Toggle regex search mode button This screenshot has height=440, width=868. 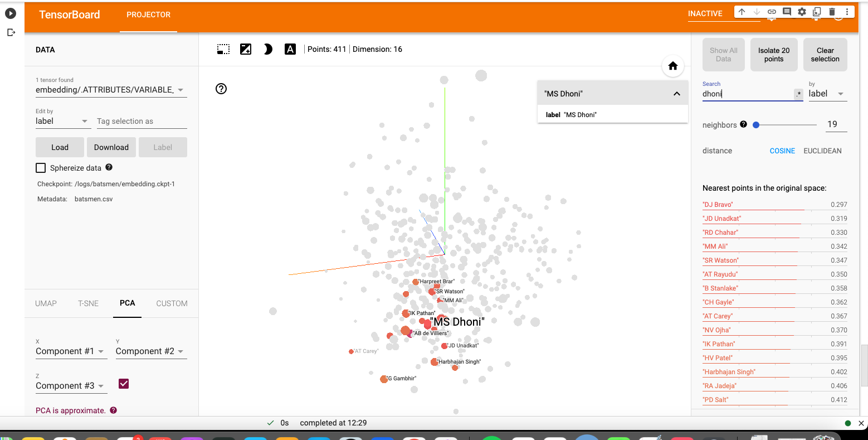pos(798,94)
